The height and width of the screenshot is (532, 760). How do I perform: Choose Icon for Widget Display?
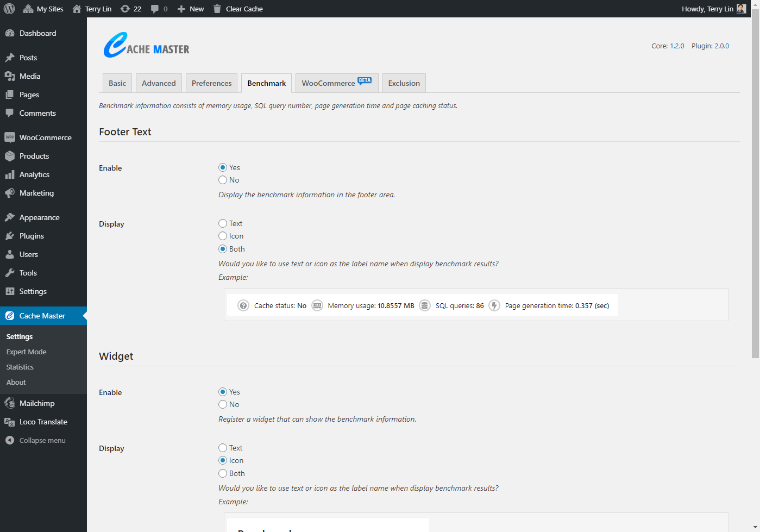click(223, 460)
